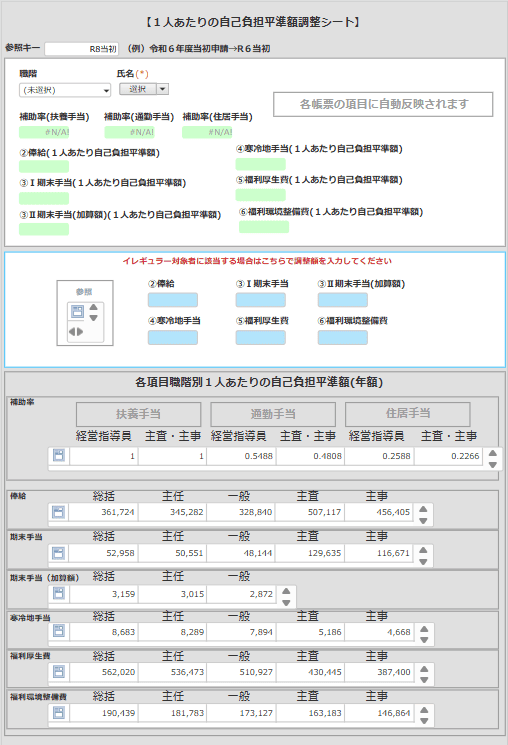Click the 参照キー input field

81,48
